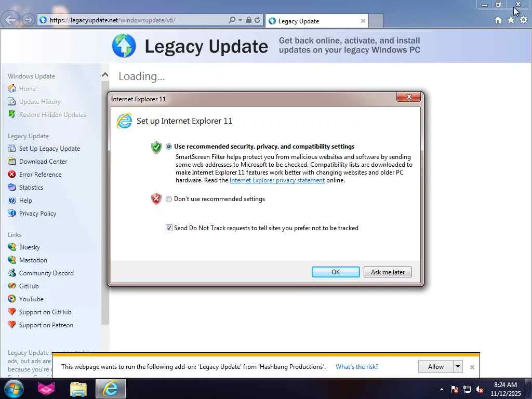Click the Internet Explorer taskbar button
The width and height of the screenshot is (532, 399).
(111, 389)
